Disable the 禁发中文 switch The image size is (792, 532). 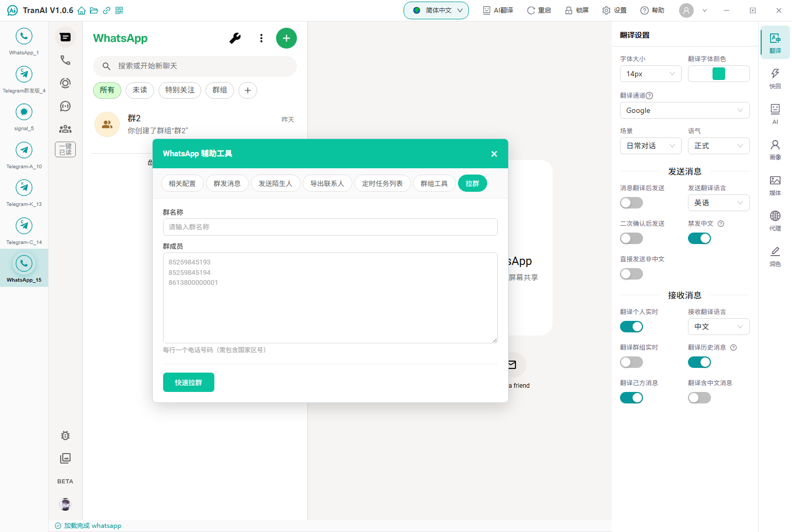(699, 238)
